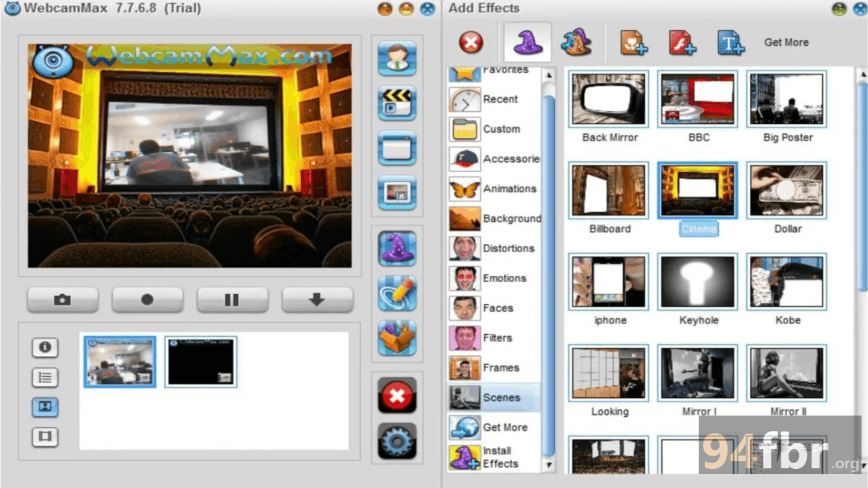Switch to picture gallery view icon

pos(45,407)
